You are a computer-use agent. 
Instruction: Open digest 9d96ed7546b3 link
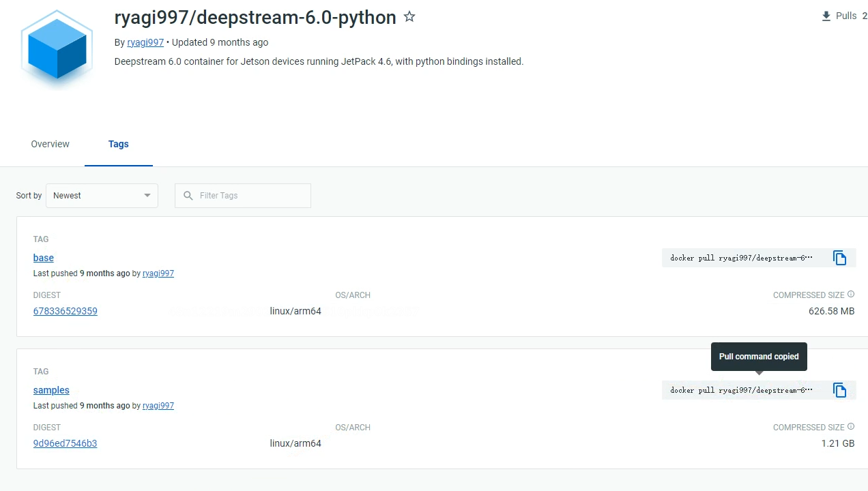tap(66, 443)
